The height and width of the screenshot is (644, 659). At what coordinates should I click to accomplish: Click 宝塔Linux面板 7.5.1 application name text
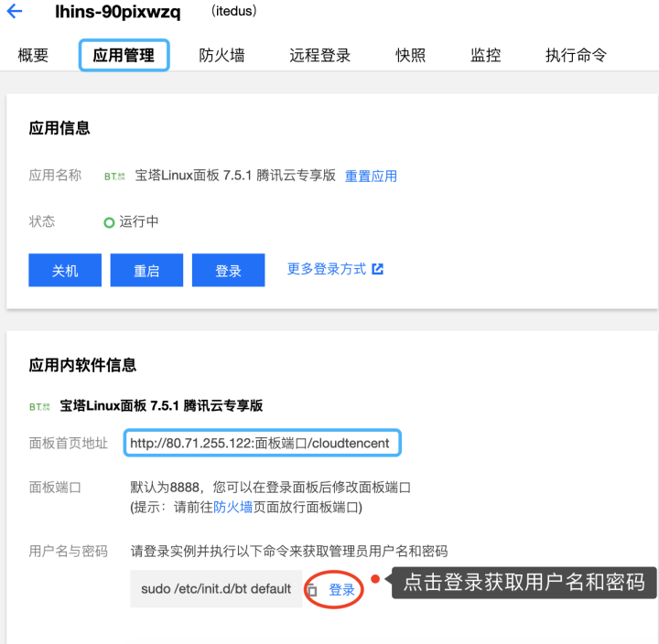click(235, 175)
